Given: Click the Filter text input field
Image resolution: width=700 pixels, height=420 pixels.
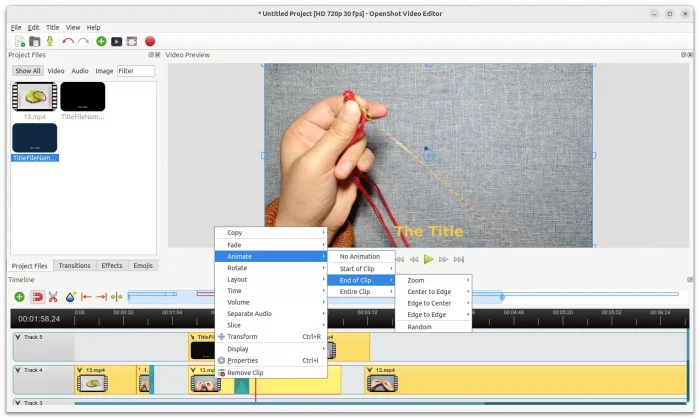Looking at the screenshot, I should pos(135,71).
